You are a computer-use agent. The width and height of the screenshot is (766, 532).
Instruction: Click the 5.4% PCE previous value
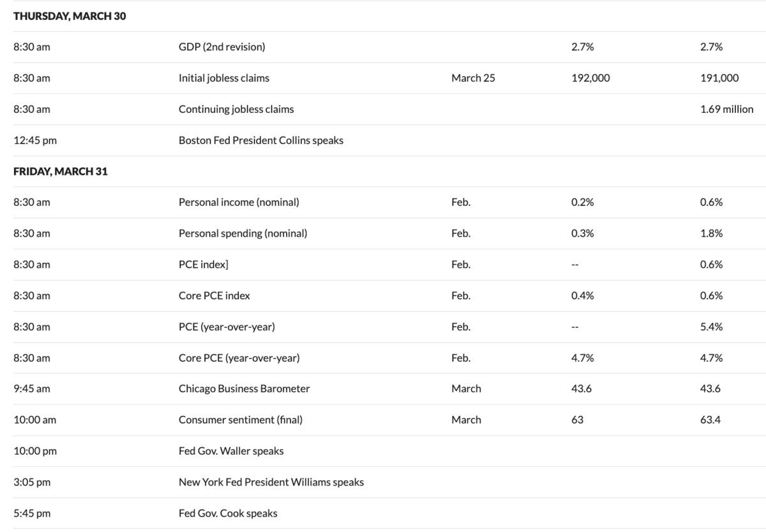pos(711,327)
